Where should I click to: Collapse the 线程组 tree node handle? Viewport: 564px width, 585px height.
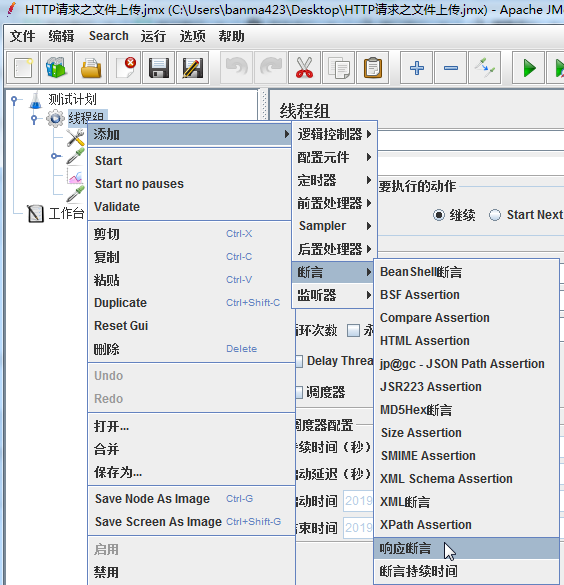point(34,119)
